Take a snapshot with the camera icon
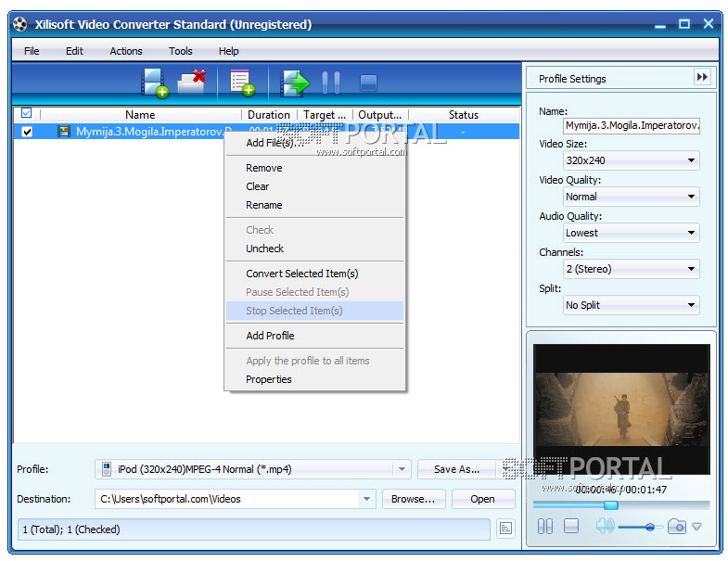This screenshot has width=728, height=561. [x=676, y=526]
